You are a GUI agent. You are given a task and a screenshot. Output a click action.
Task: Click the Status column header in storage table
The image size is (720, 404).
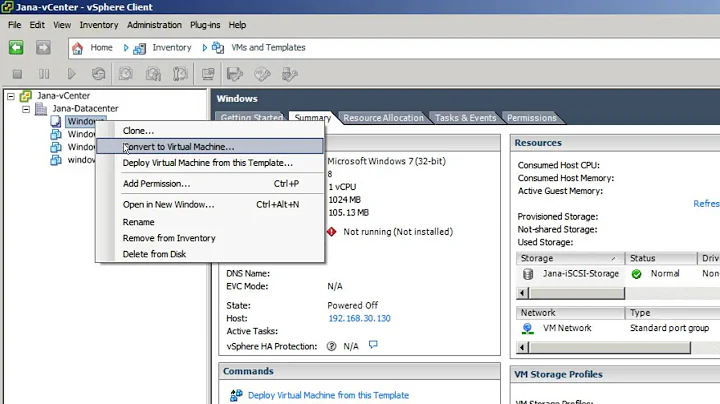pos(661,258)
